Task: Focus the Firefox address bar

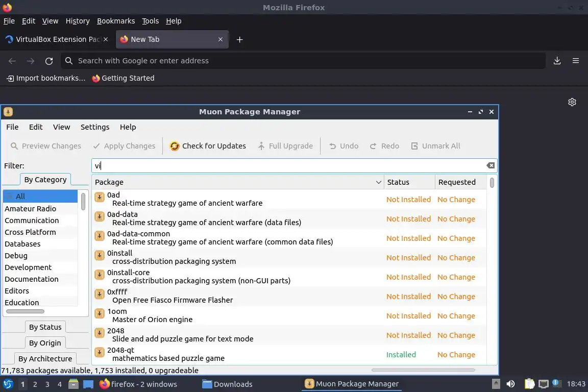Action: click(x=303, y=61)
